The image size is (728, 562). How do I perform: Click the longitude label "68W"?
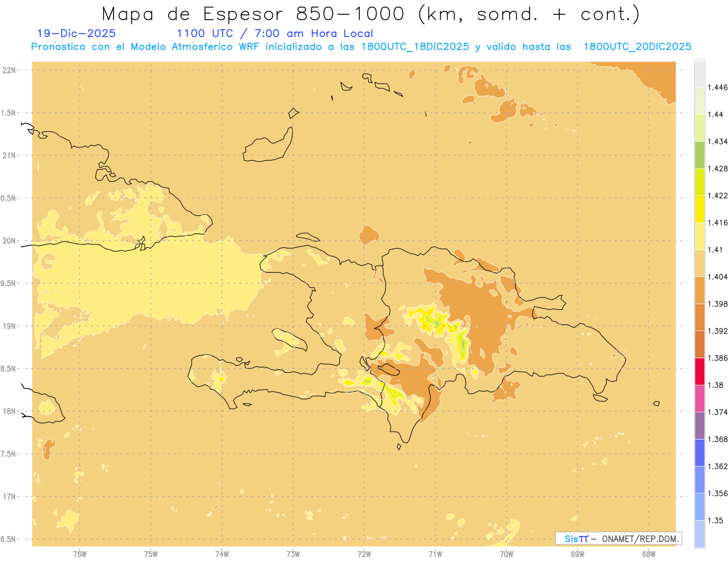click(649, 554)
